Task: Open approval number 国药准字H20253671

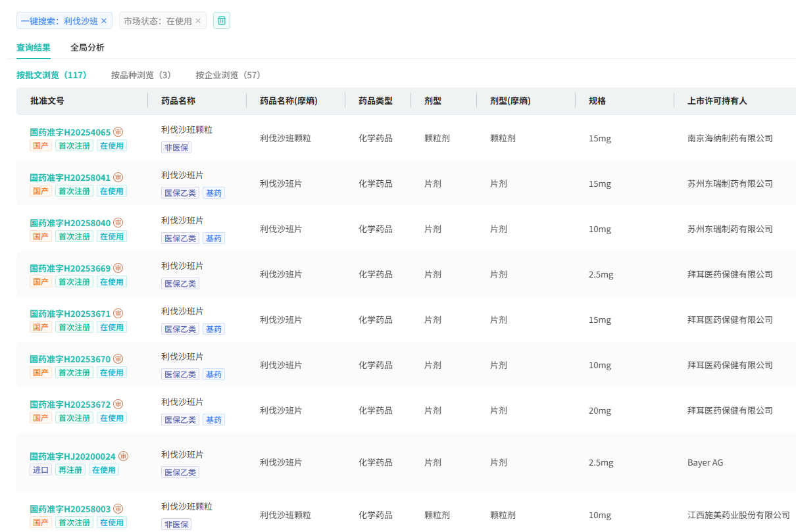Action: coord(70,314)
